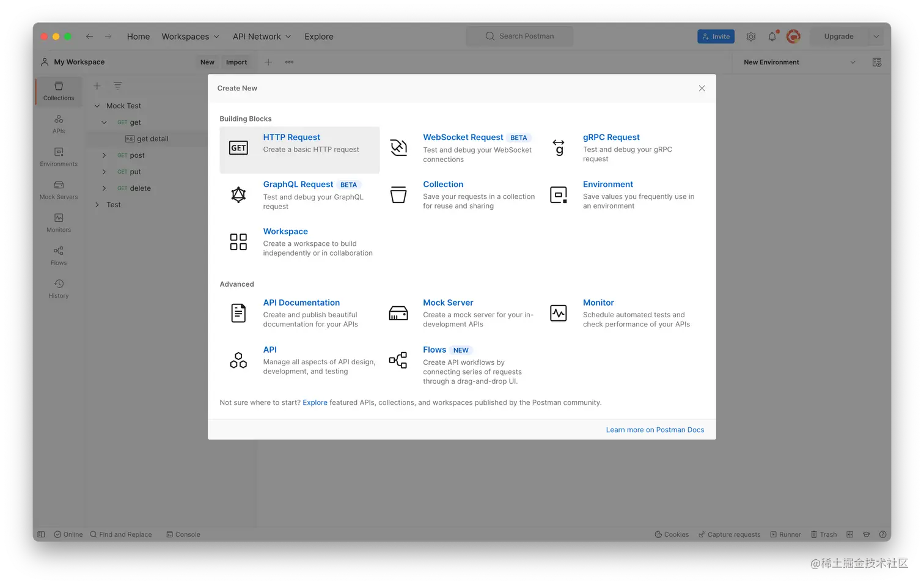Expand the delete request item
Screen dimensions: 924x585
pos(104,188)
